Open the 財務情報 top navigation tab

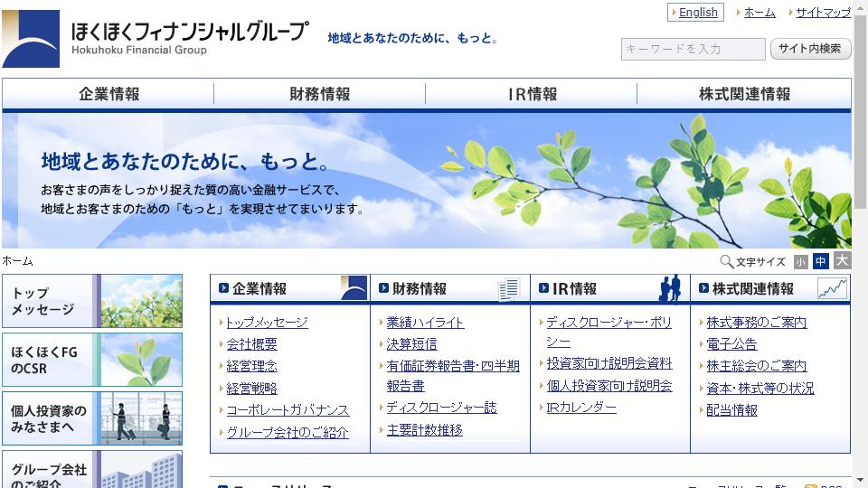[x=320, y=94]
